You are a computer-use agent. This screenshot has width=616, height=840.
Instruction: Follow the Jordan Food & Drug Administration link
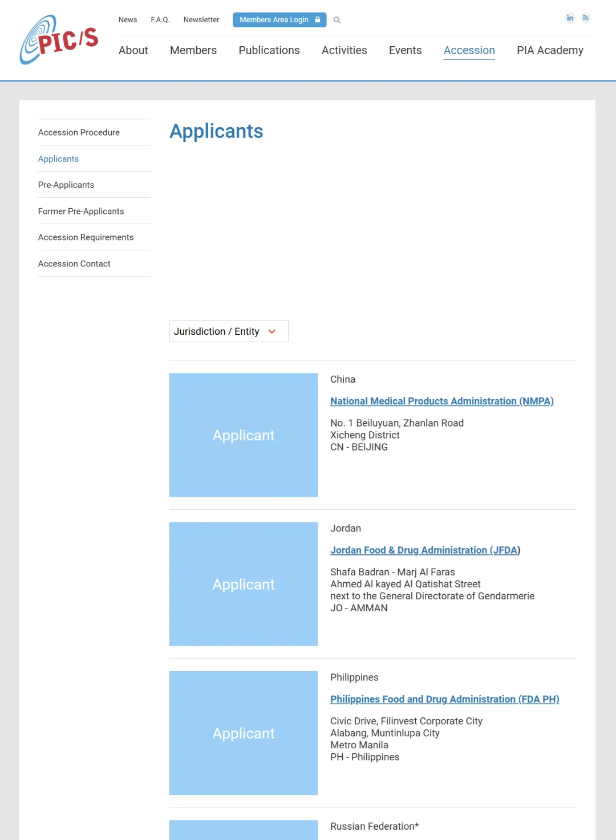(x=424, y=550)
